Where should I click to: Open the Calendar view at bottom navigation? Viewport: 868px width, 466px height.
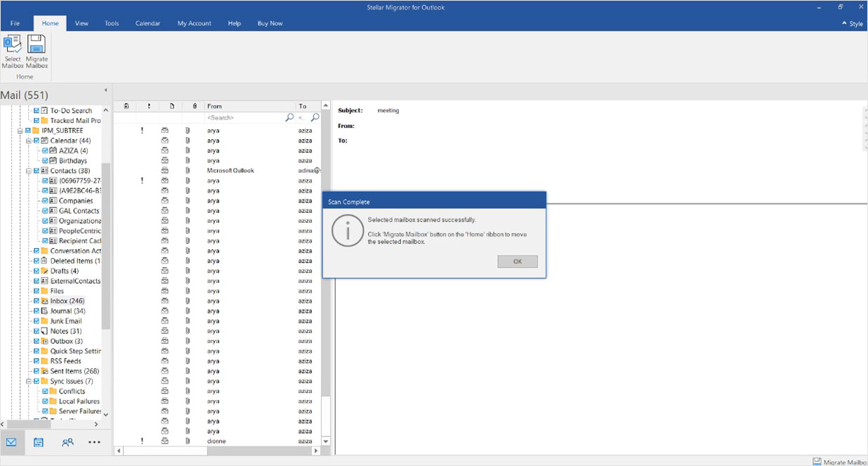39,442
